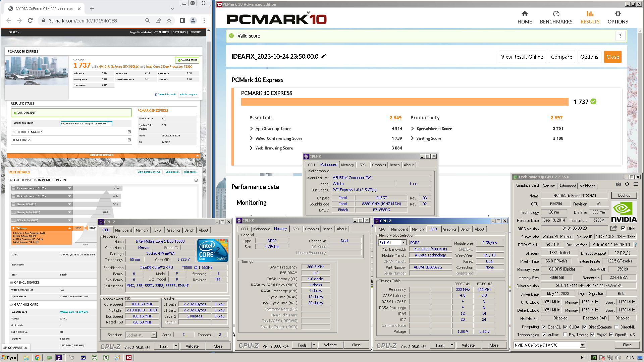Switch to Validation tab in GPU-Z
Viewport: 644px width, 362px height.
588,186
